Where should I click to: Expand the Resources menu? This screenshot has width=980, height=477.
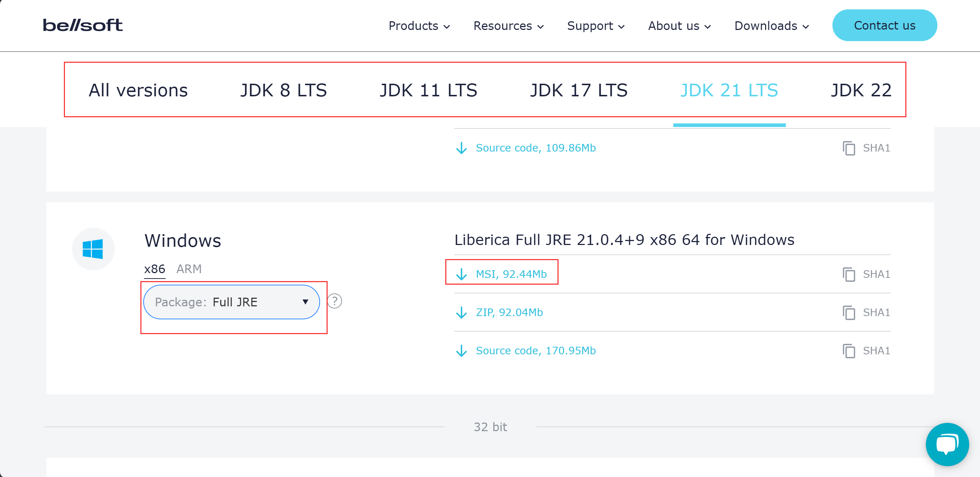(508, 26)
